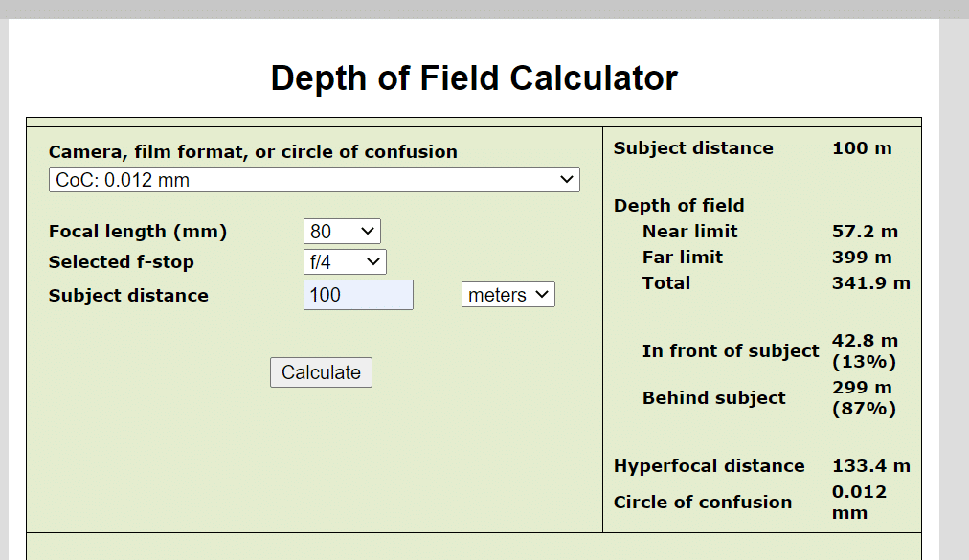Expand the f-stop dropdown showing f/4
Screen dimensions: 969x560
(345, 262)
